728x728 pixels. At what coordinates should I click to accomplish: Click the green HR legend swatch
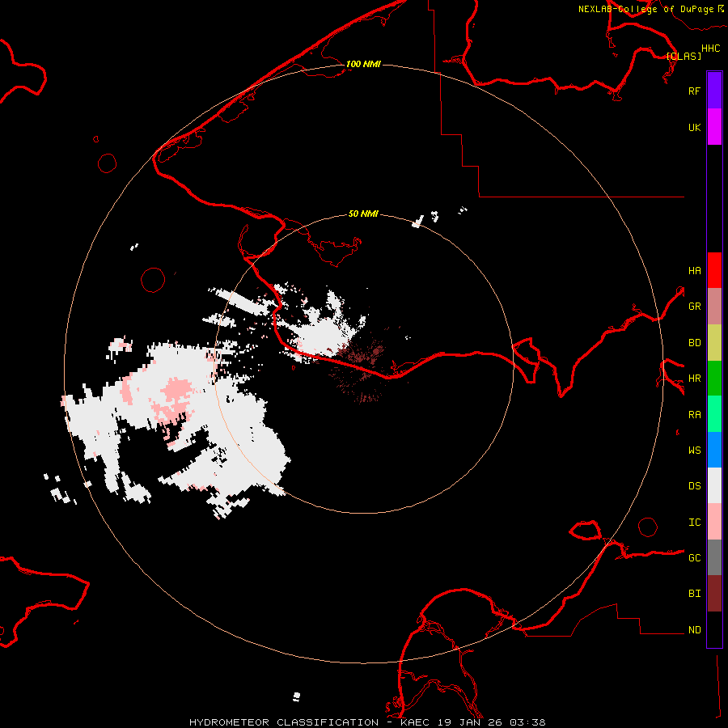[x=714, y=378]
